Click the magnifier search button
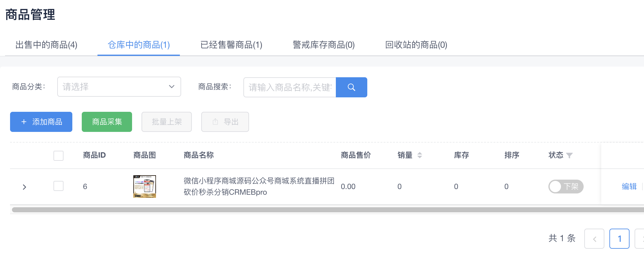The height and width of the screenshot is (255, 644). (351, 87)
